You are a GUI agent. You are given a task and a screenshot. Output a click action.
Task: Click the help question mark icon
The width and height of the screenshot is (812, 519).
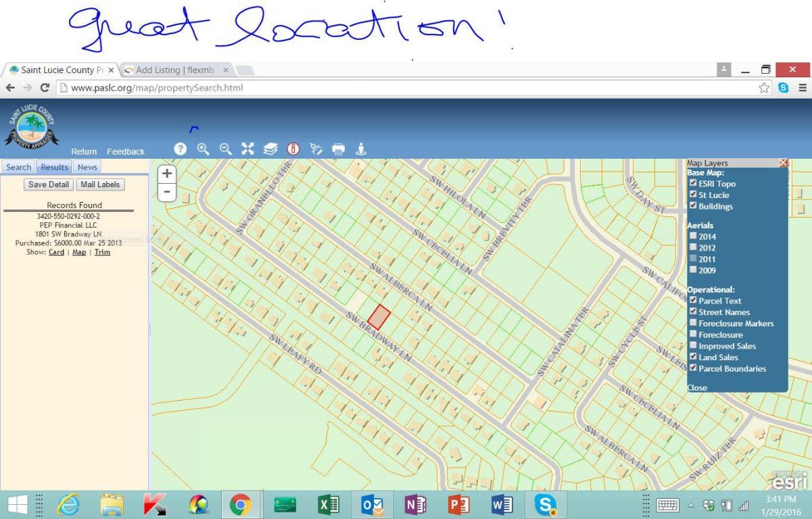(x=180, y=149)
